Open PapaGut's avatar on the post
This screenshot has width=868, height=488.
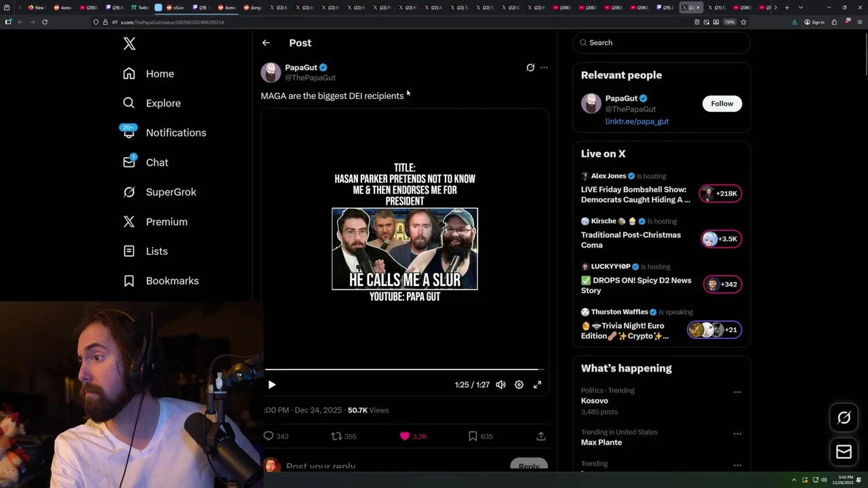coord(271,73)
